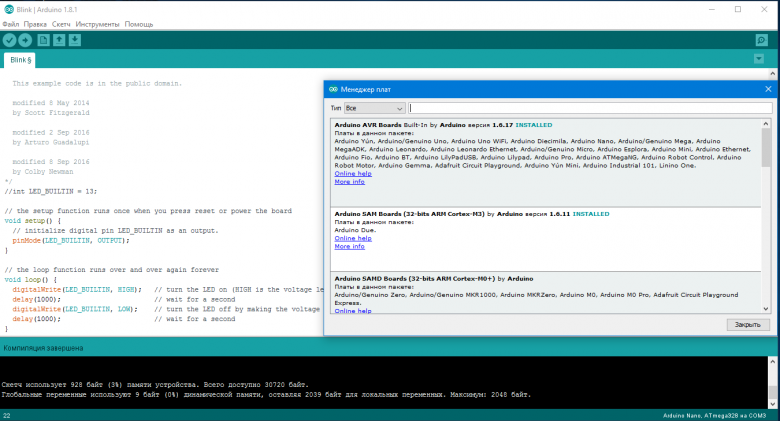Image resolution: width=780 pixels, height=421 pixels.
Task: Open Online help for Arduino SAM Boards
Action: pos(353,238)
